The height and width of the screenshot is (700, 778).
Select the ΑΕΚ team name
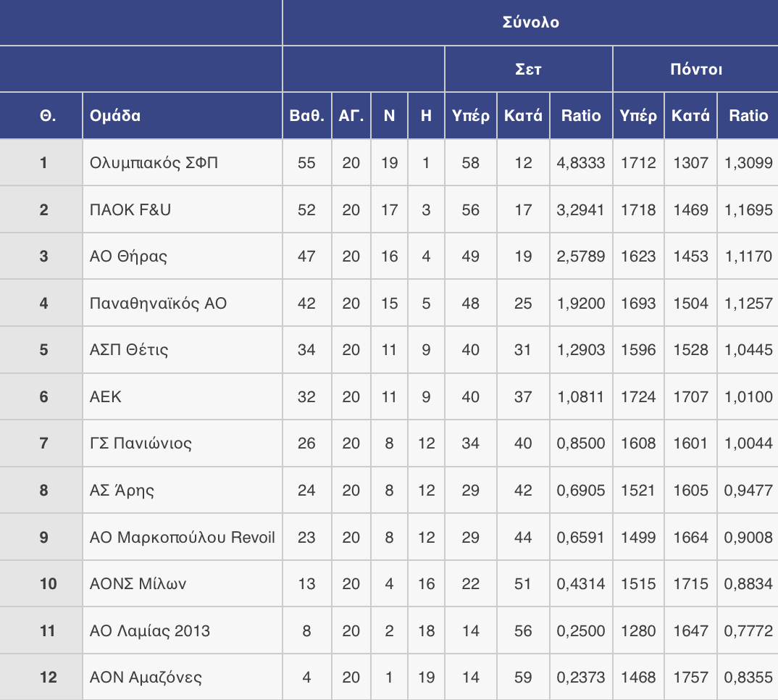tap(106, 397)
